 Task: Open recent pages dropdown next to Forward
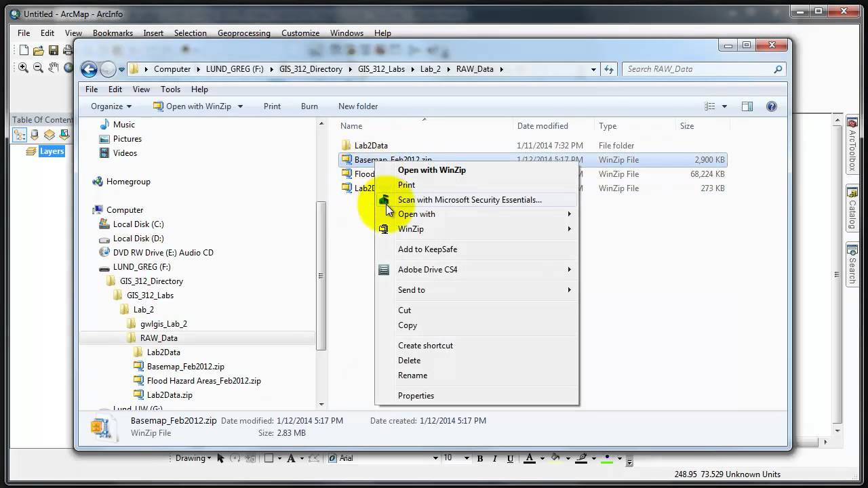(122, 69)
